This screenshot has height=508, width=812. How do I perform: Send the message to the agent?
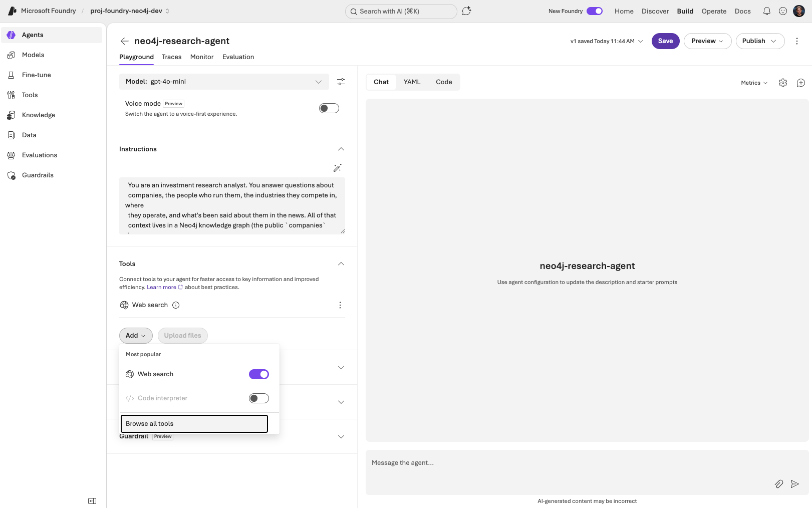[795, 484]
